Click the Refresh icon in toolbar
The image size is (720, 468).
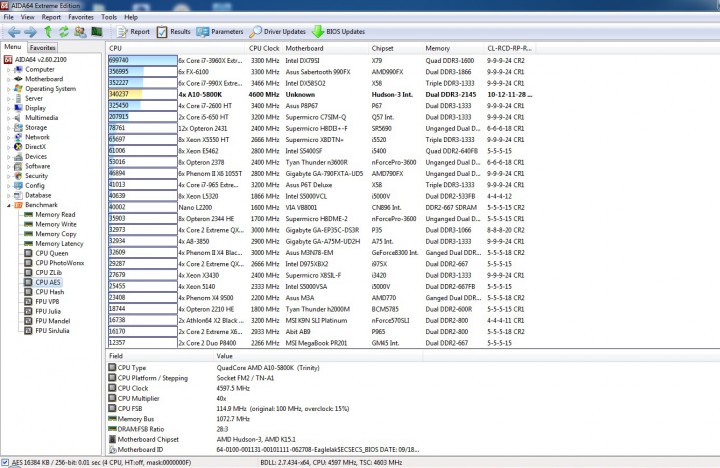coord(63,31)
